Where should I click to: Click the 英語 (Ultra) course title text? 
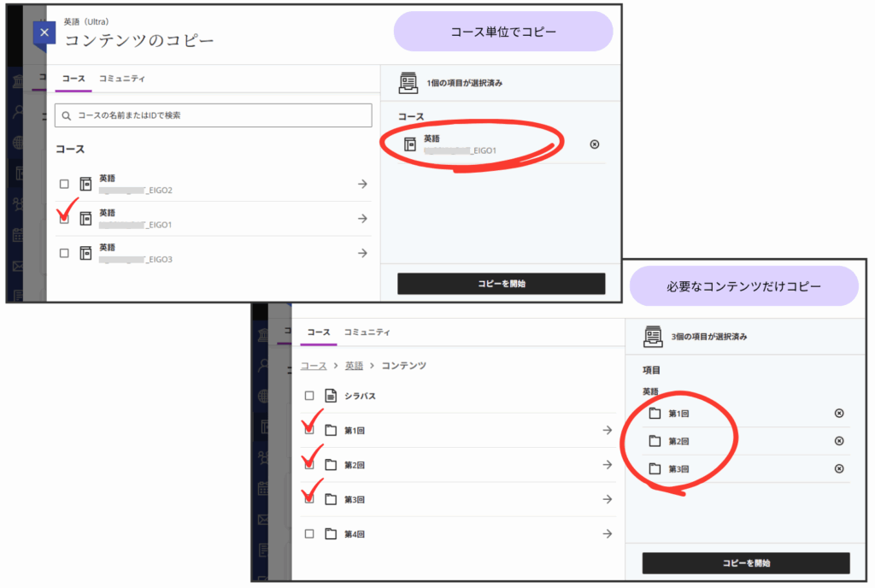click(x=86, y=21)
